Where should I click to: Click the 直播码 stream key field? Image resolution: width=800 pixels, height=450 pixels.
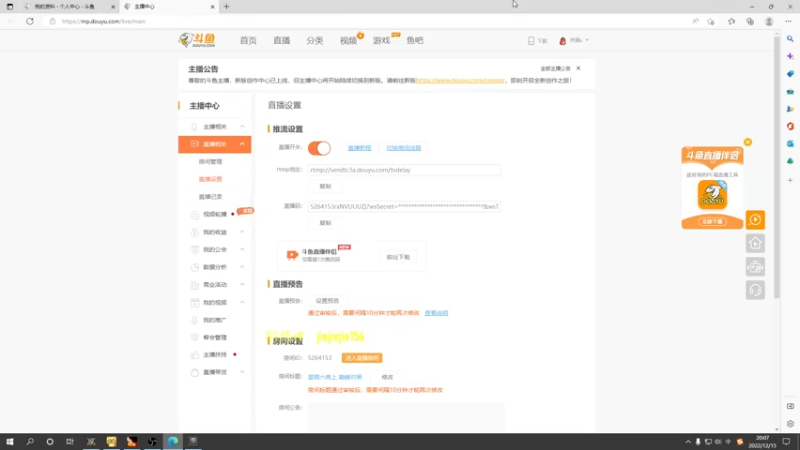[x=404, y=207]
